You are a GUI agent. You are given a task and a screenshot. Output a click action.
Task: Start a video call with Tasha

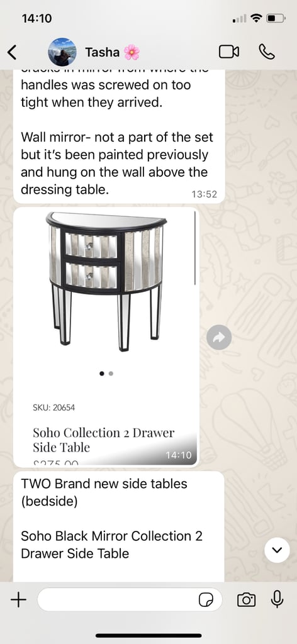(229, 52)
